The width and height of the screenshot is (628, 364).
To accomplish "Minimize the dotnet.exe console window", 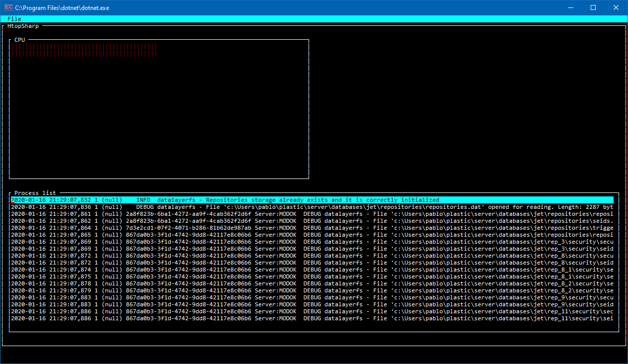I will (x=570, y=7).
